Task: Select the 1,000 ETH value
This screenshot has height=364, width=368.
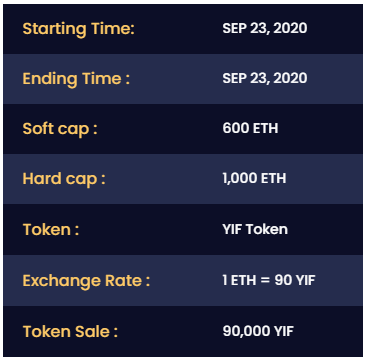Action: [x=254, y=179]
